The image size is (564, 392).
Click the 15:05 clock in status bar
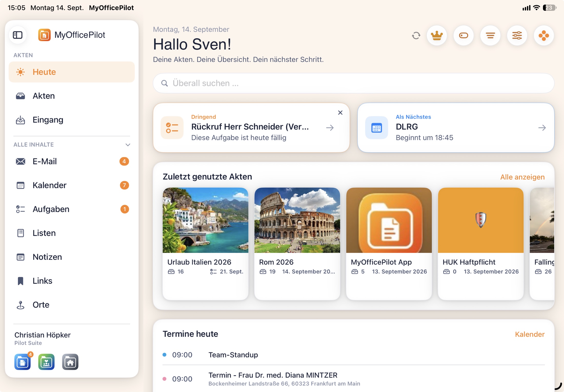[x=17, y=8]
